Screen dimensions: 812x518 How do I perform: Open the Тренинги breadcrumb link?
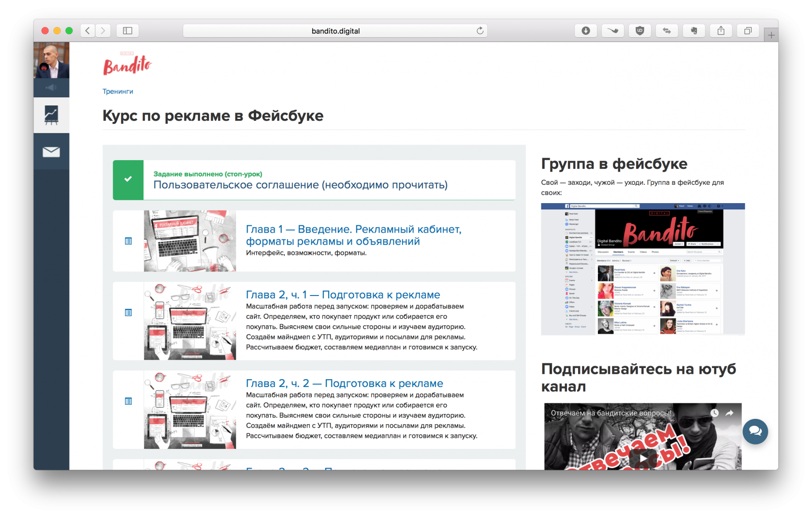(118, 91)
